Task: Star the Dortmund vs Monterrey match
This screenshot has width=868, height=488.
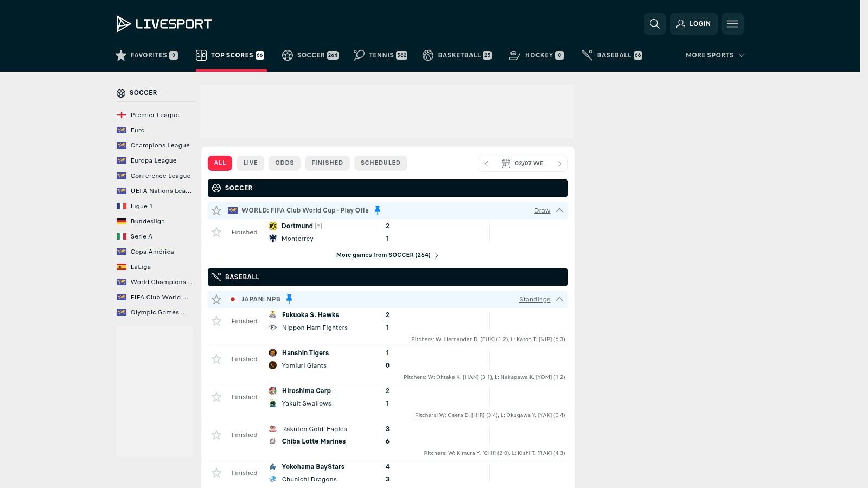Action: pyautogui.click(x=216, y=232)
